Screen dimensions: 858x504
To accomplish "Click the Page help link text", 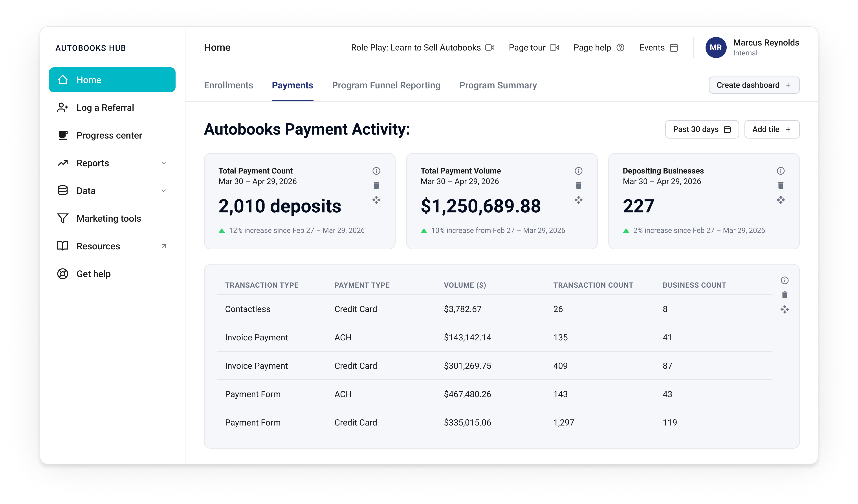I will point(592,48).
